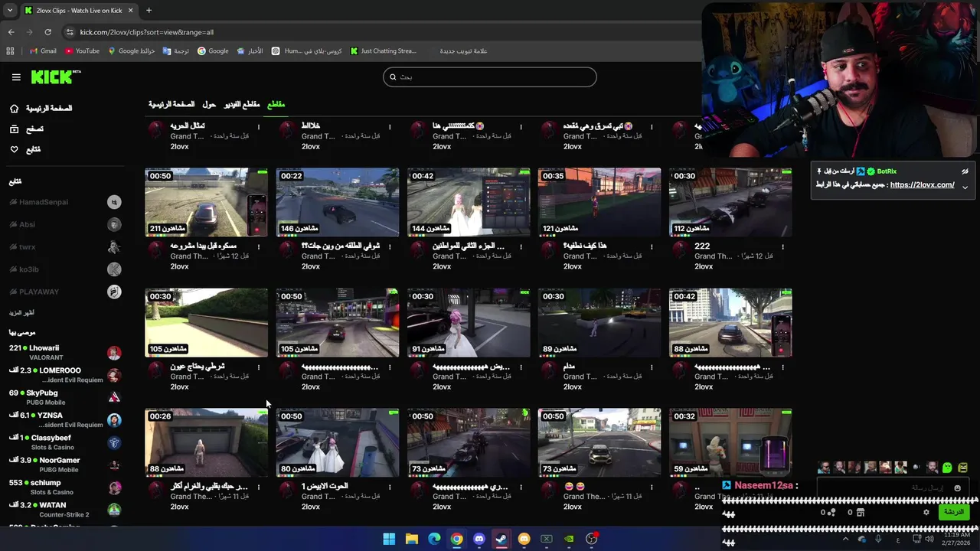The image size is (980, 551).
Task: Select the مقاطع clips tab
Action: tap(276, 104)
